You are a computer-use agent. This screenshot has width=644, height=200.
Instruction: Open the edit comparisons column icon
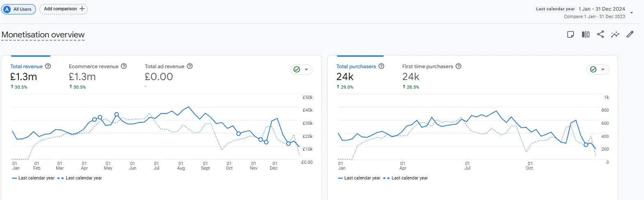[586, 34]
